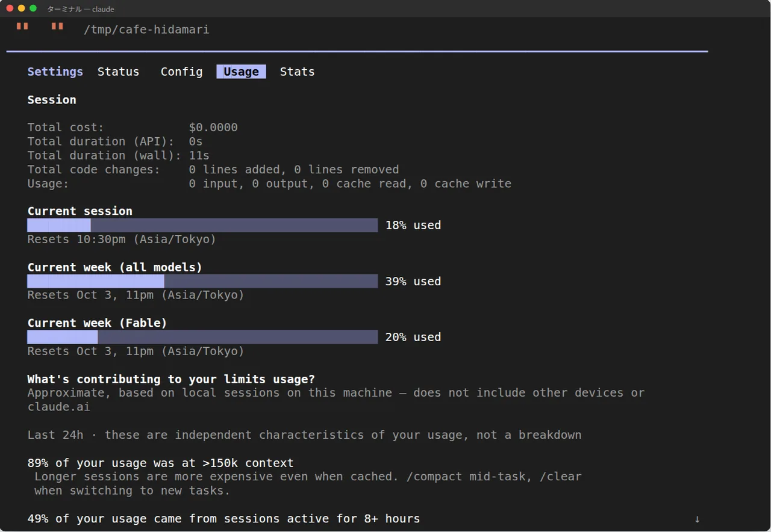
Task: Click the yellow minimize window button
Action: [x=21, y=8]
